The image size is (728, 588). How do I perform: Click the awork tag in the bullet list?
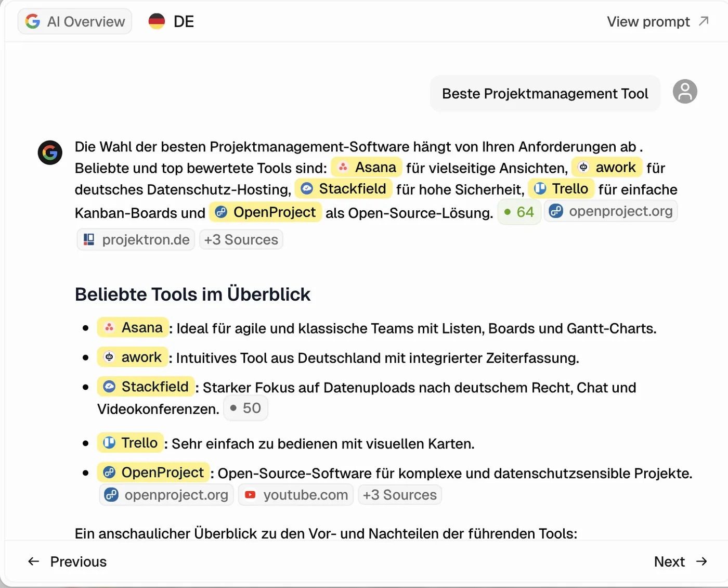point(133,357)
